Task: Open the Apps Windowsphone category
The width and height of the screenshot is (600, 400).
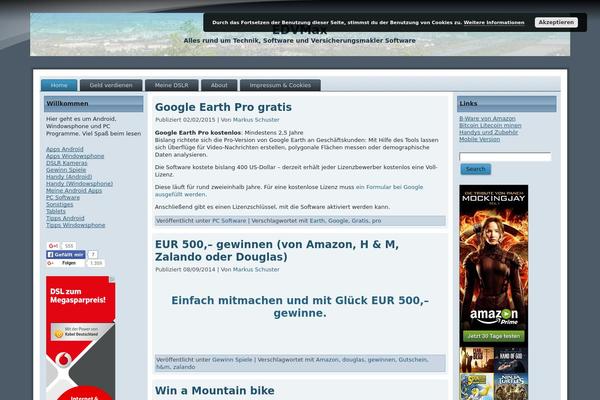Action: tap(75, 156)
